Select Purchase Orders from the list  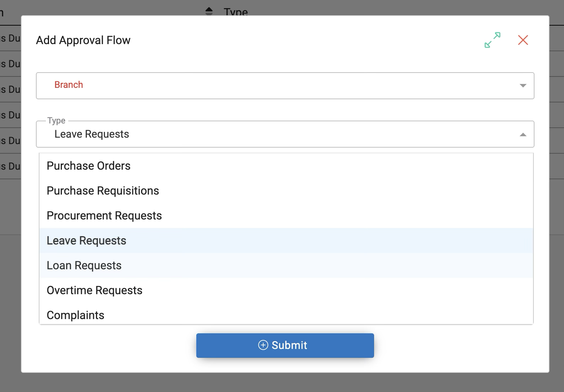tap(89, 166)
